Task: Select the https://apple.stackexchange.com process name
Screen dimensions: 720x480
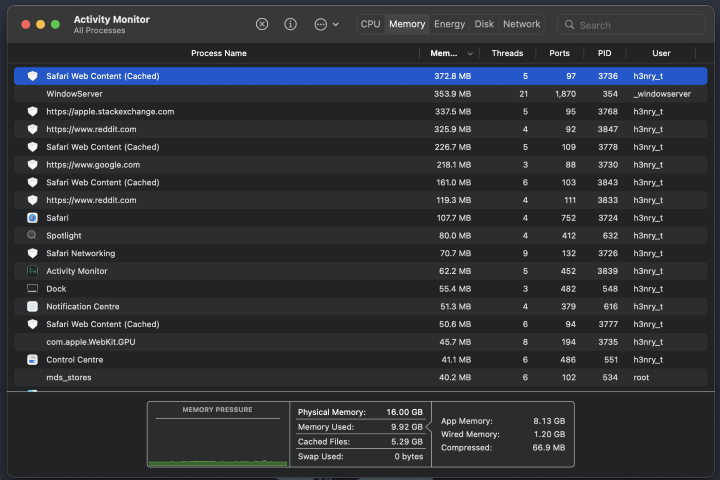Action: pos(110,112)
